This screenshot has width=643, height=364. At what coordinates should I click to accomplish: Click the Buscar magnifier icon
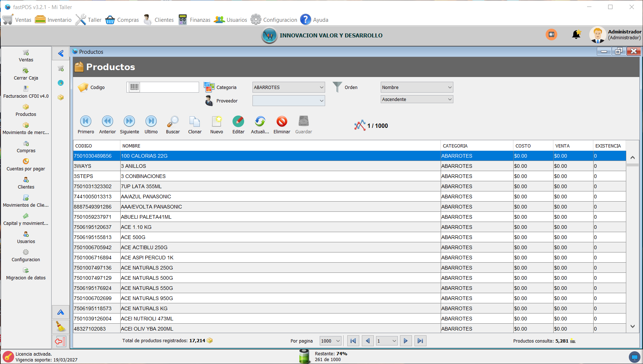[173, 122]
